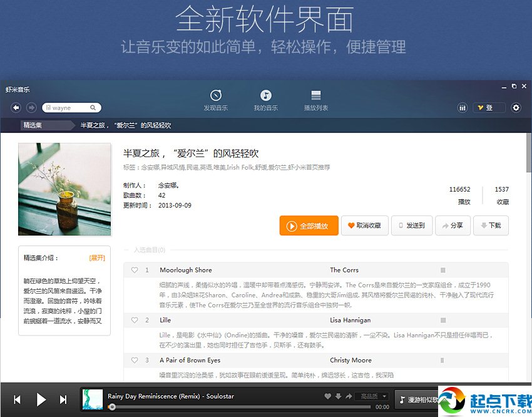Skip to the next track
The width and height of the screenshot is (532, 417).
click(x=63, y=399)
